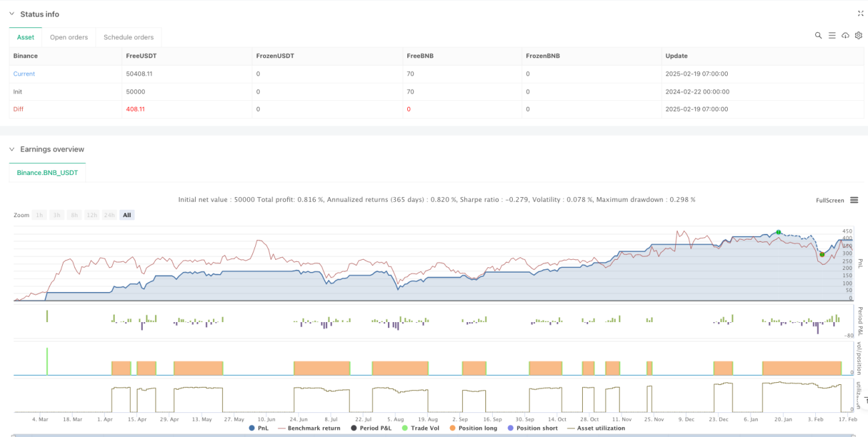Screen dimensions: 868x437
Task: Switch to the Schedule orders tab
Action: (x=128, y=37)
